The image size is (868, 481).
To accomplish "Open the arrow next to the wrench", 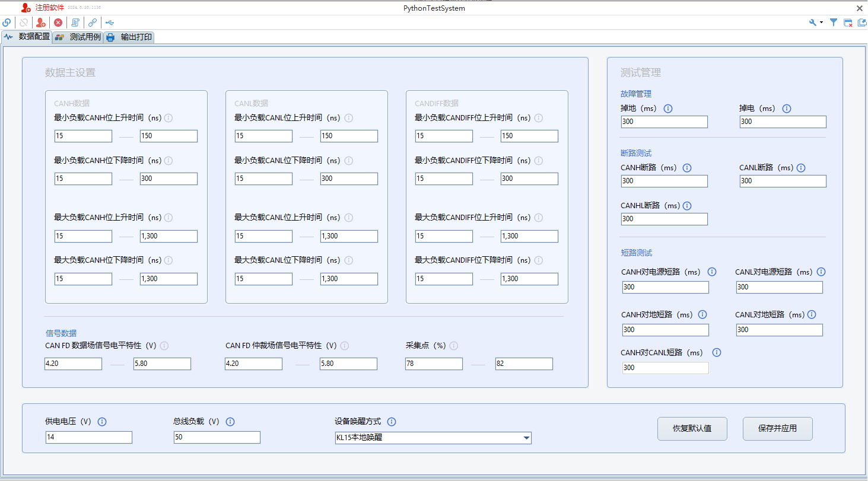I will pyautogui.click(x=821, y=23).
